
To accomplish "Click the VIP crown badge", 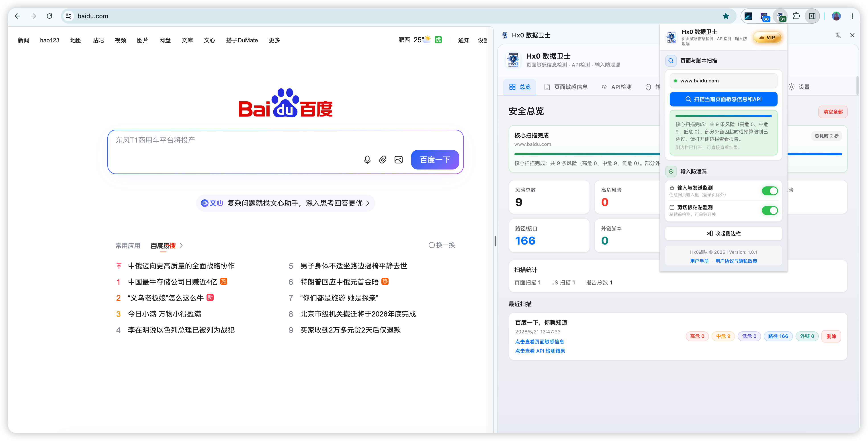I will click(767, 37).
